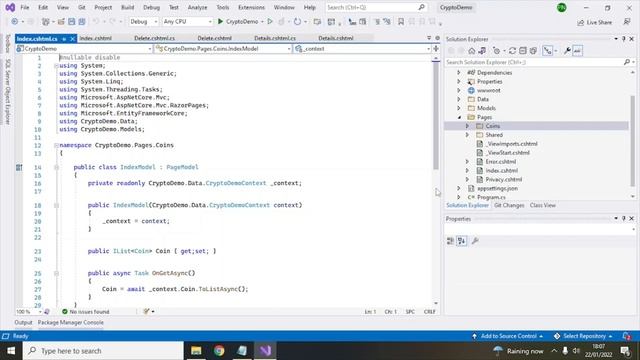Click Add to Source Control in status bar

pyautogui.click(x=508, y=336)
